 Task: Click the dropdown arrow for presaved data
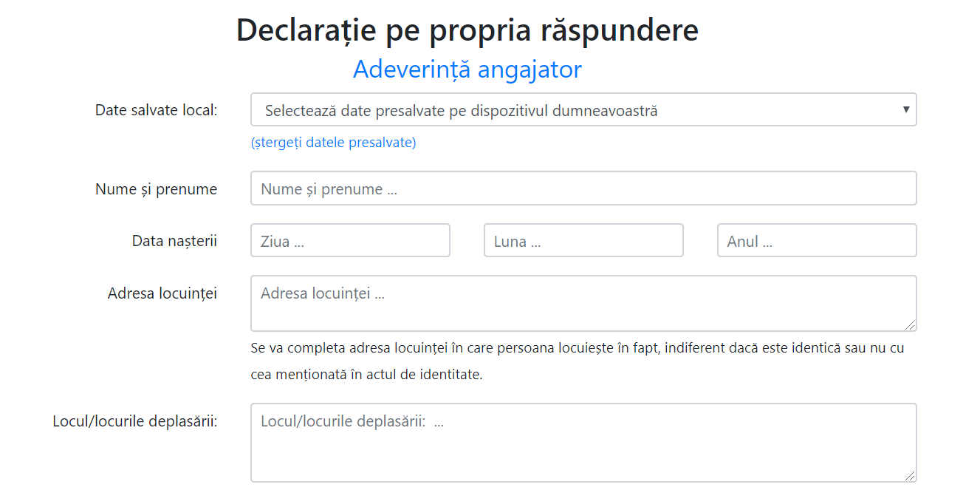(906, 109)
